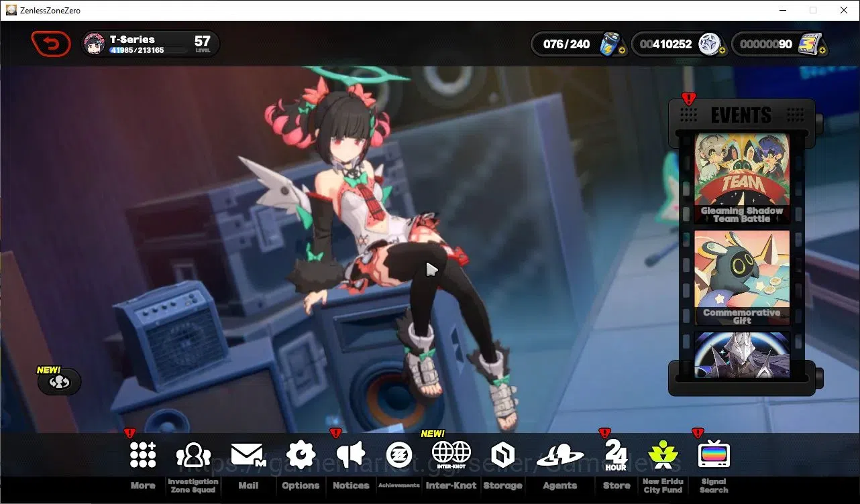Visit the 24 Hour Store icon
This screenshot has width=860, height=504.
point(616,455)
